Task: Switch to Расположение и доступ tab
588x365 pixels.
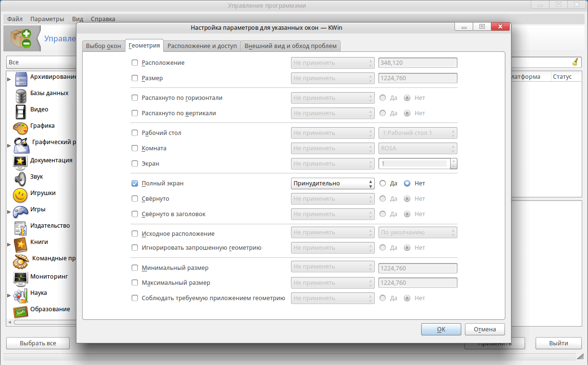Action: [x=202, y=46]
